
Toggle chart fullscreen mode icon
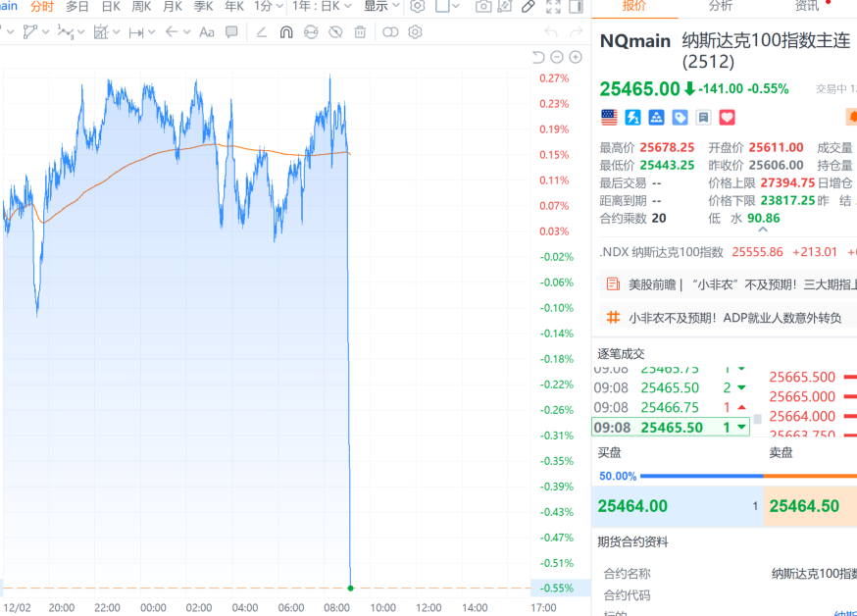[x=552, y=7]
